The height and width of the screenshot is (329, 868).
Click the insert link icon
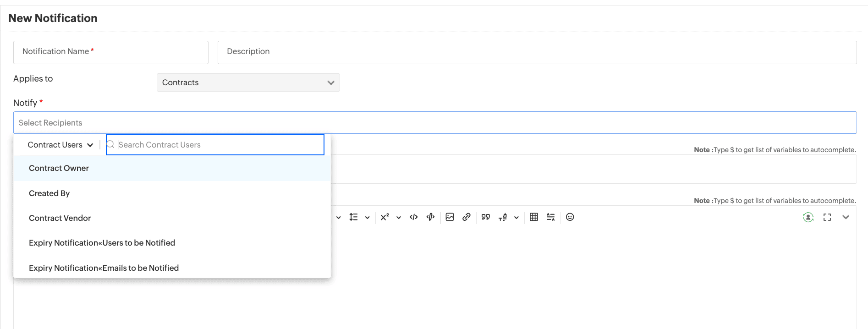[x=467, y=217]
